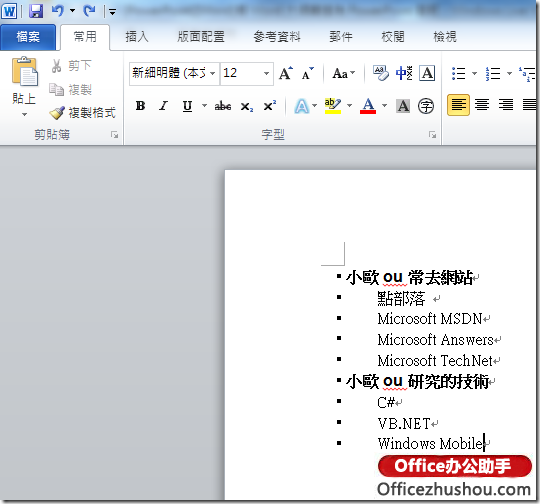Click 複製 copy button
Screen dimensions: 540x504
pos(70,90)
